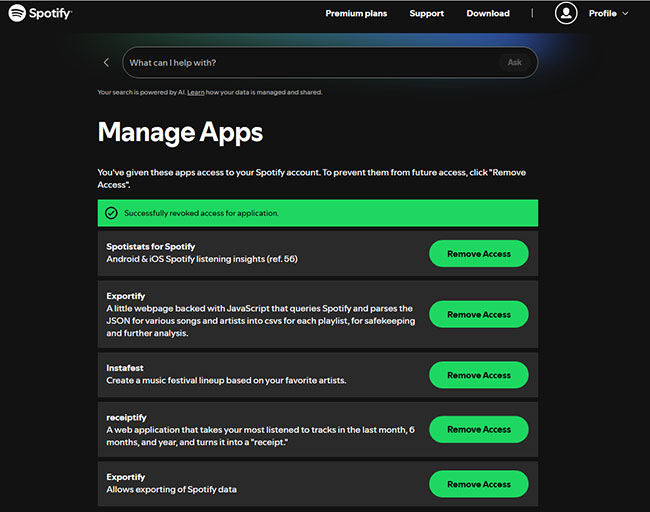This screenshot has height=512, width=650.
Task: Remove access for Spotistats for Spotify
Action: pyautogui.click(x=479, y=254)
